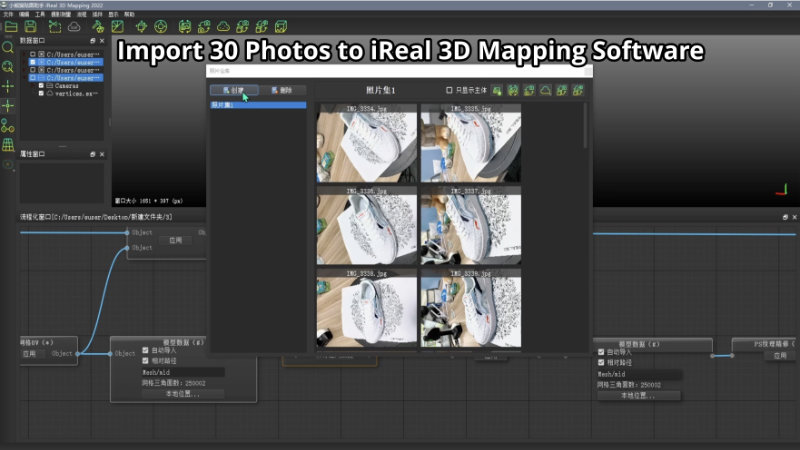Select the diagonal-split square toolbar icon
Screen dimensions: 800x450
[118, 27]
